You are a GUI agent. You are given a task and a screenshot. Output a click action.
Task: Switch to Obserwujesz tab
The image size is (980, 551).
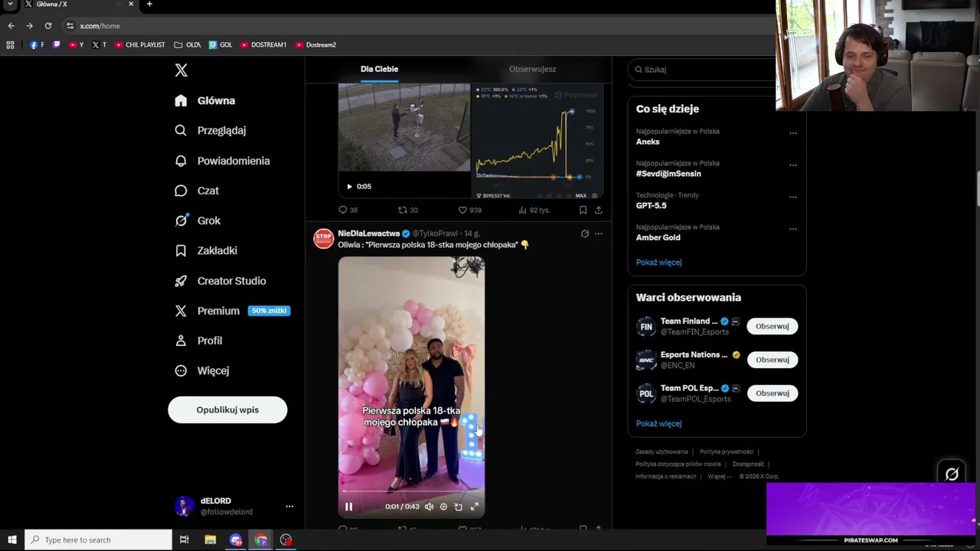pyautogui.click(x=532, y=69)
